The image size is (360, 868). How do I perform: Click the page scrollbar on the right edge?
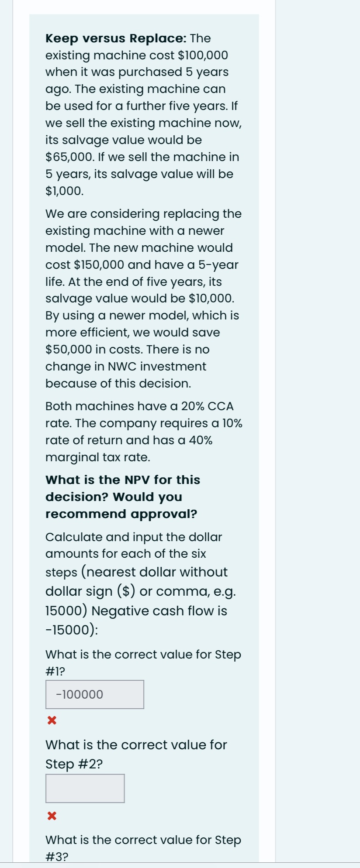[357, 434]
